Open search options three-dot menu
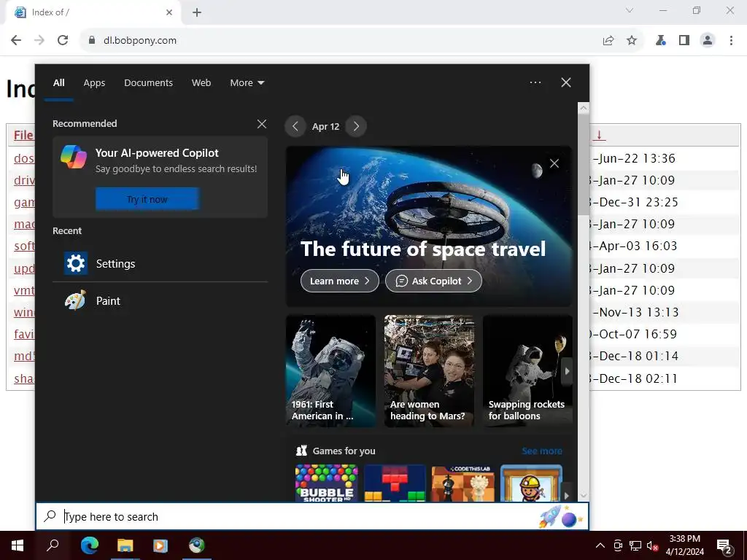The image size is (747, 560). [535, 82]
